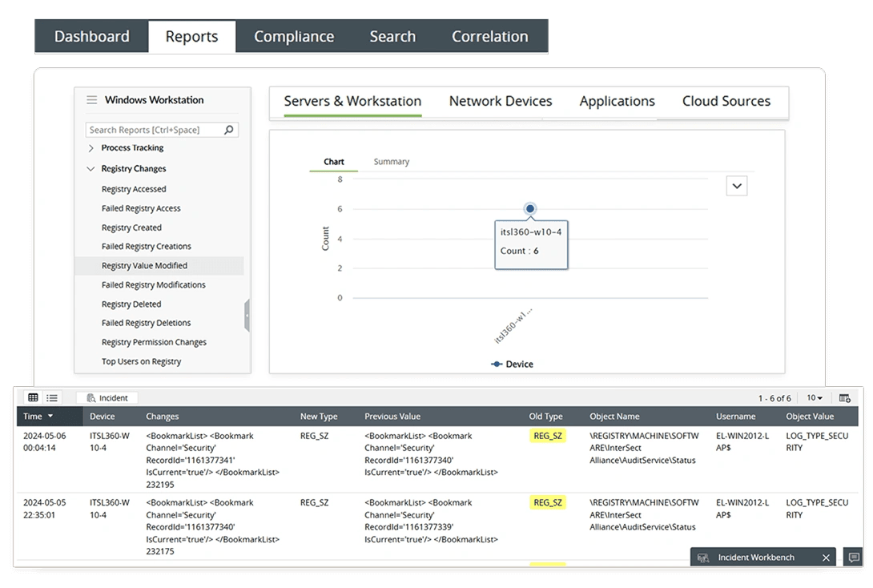This screenshot has height=588, width=873.
Task: Close the Incident Workbench panel
Action: tap(826, 558)
